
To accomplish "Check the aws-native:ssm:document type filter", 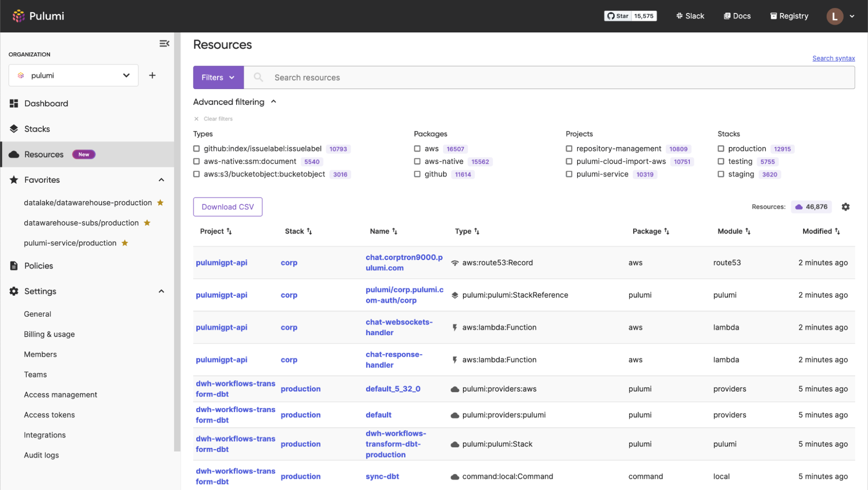I will coord(197,161).
